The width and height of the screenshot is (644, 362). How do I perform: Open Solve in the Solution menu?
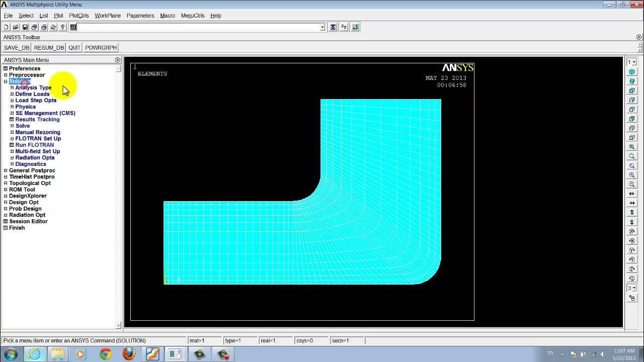(x=23, y=126)
